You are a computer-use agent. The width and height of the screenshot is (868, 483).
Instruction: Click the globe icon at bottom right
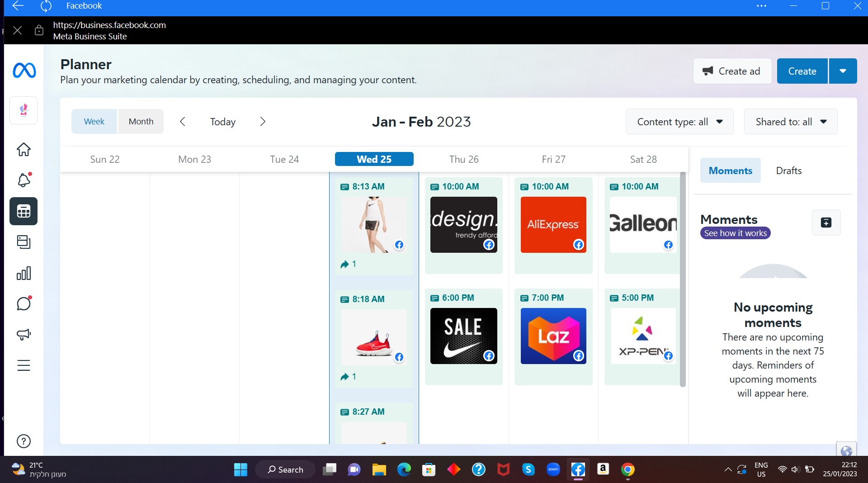click(846, 450)
